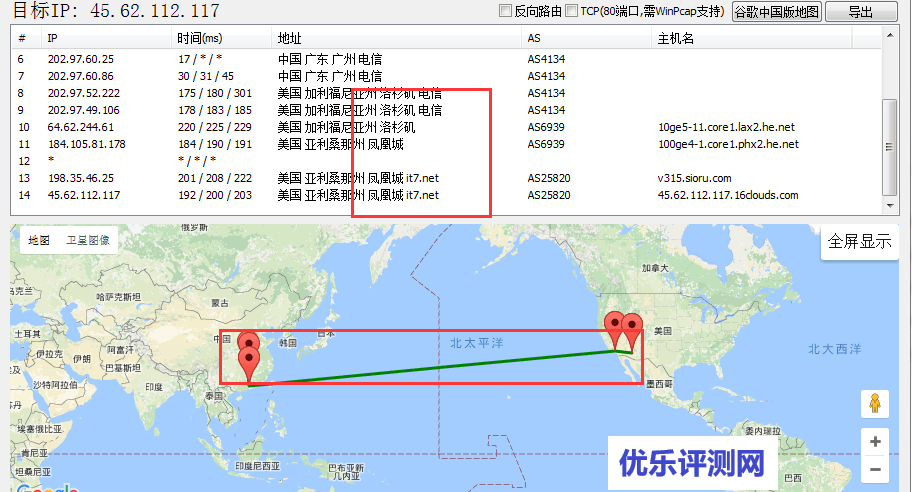Click AS6939 in hop 10 row

click(546, 127)
